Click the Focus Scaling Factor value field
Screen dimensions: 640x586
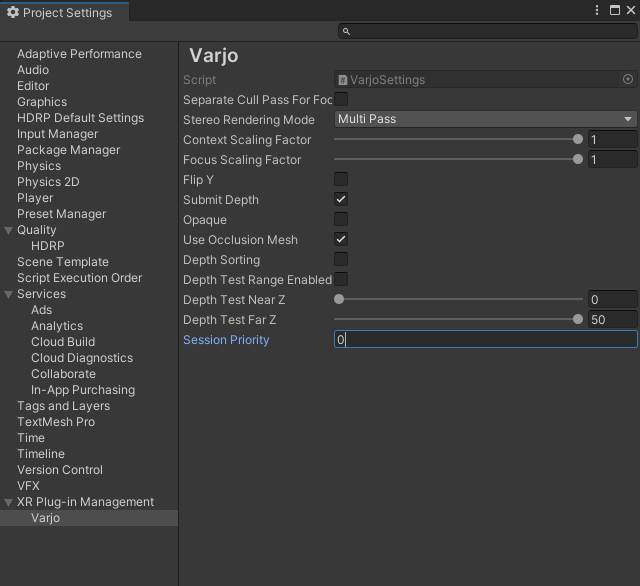point(612,160)
